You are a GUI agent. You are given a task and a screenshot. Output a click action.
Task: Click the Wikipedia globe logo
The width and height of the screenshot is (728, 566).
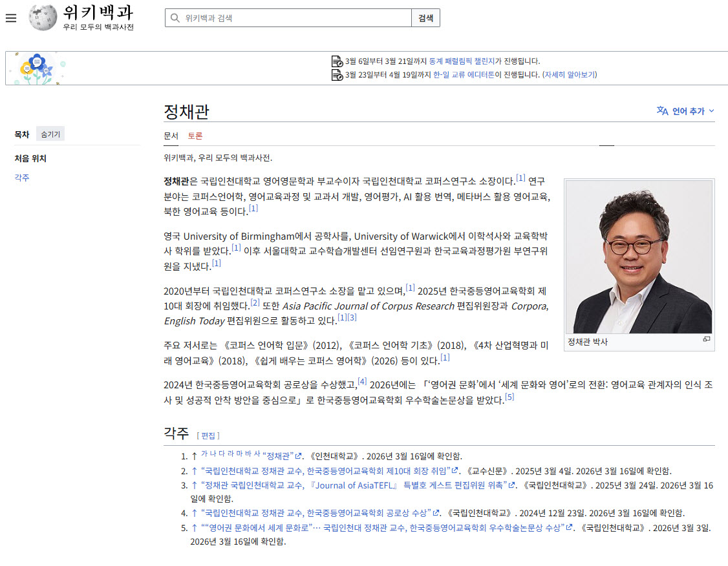pos(43,17)
